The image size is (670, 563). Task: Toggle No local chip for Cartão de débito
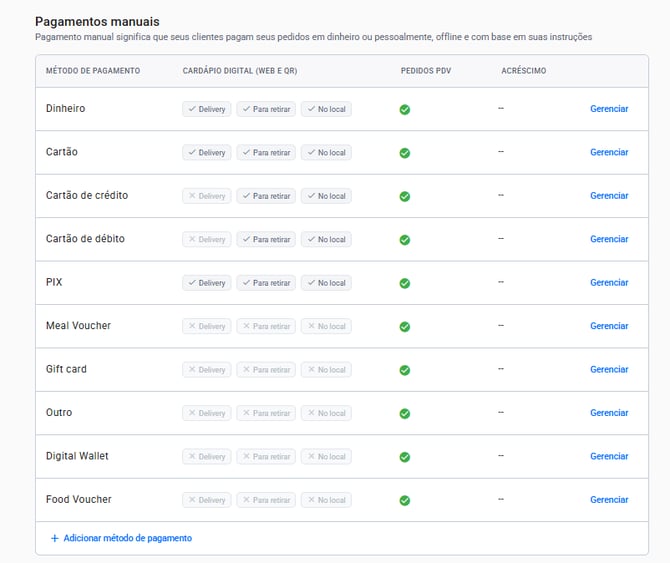pos(326,239)
